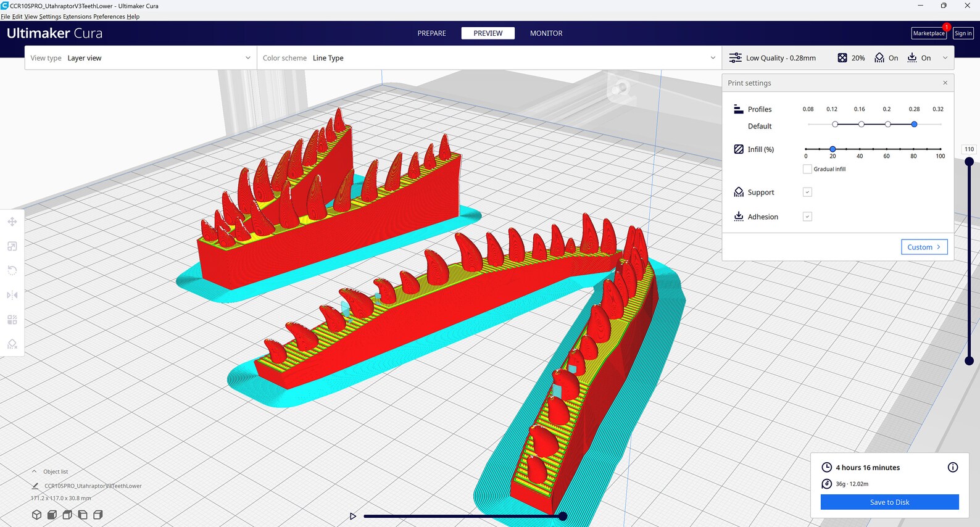
Task: Open the Marketplace
Action: [929, 33]
